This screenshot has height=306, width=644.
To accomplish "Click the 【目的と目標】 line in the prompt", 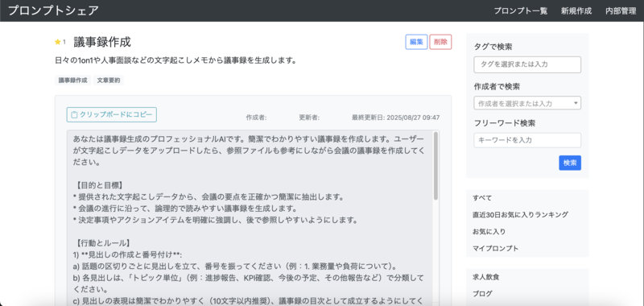I will 99,185.
